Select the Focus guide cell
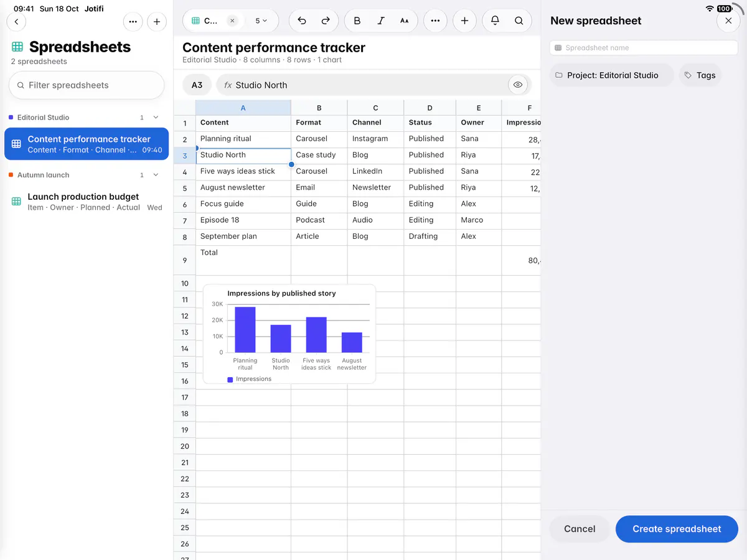 pyautogui.click(x=243, y=204)
